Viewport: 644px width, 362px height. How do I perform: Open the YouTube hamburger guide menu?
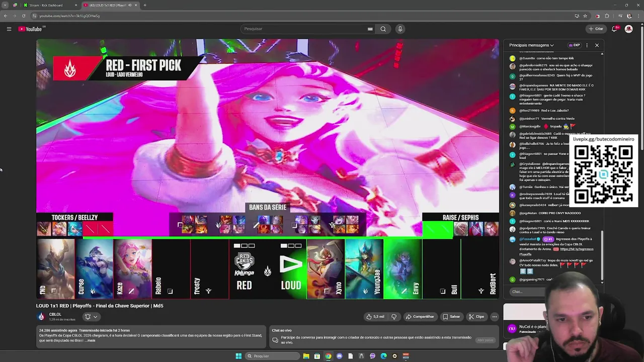pos(9,29)
